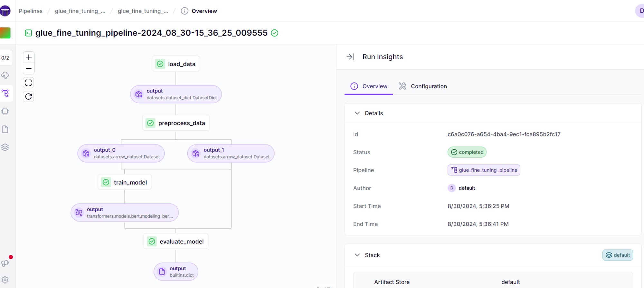Click the run Id value c6a0c076

tap(504, 134)
